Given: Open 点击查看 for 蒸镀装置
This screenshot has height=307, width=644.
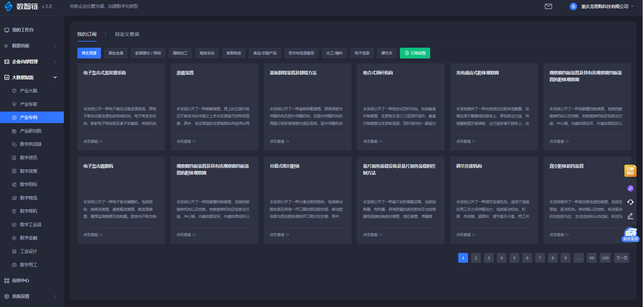Looking at the screenshot, I should coord(186,141).
